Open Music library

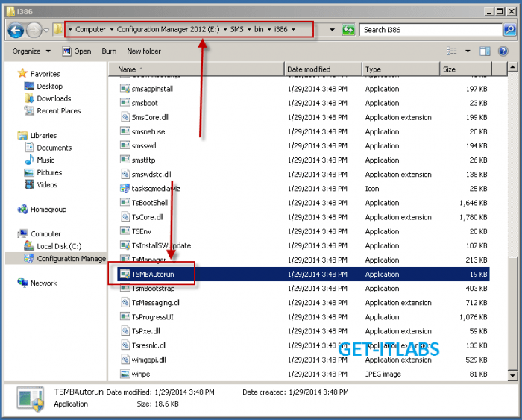click(40, 160)
